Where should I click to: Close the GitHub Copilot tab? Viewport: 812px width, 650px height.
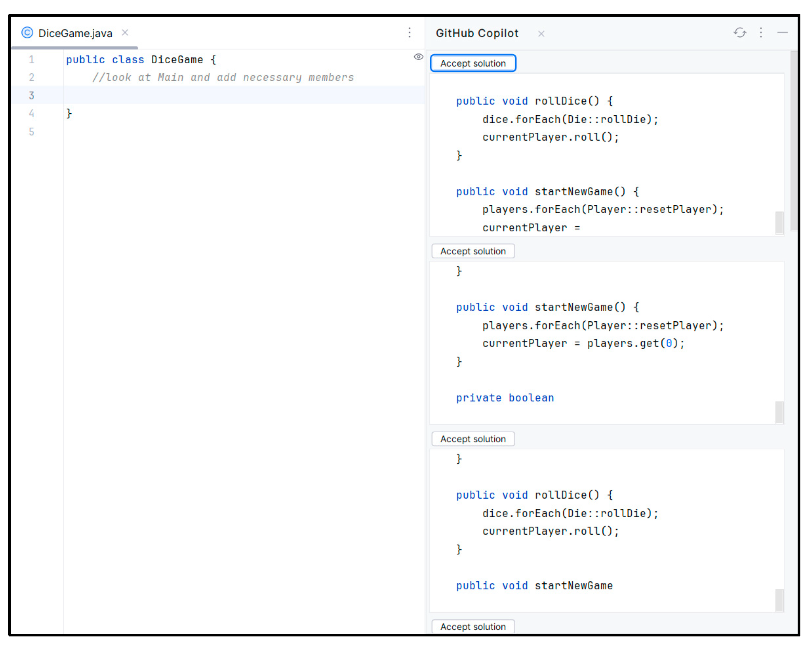(541, 34)
